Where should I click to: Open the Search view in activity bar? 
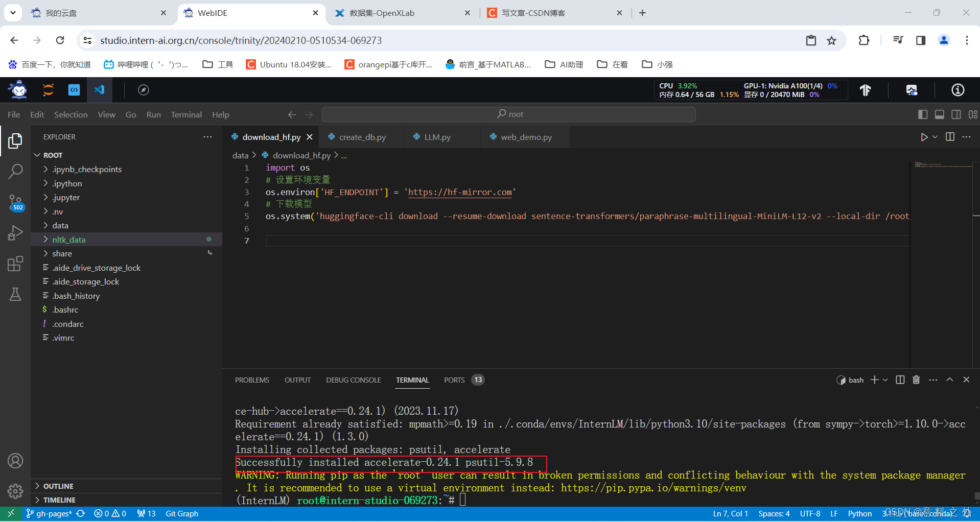(15, 171)
